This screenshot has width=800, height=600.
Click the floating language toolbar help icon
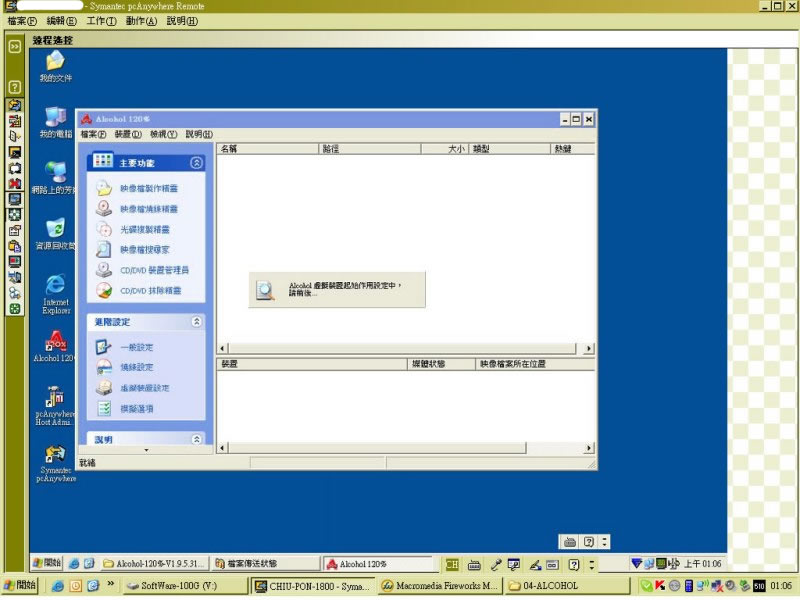[x=589, y=542]
